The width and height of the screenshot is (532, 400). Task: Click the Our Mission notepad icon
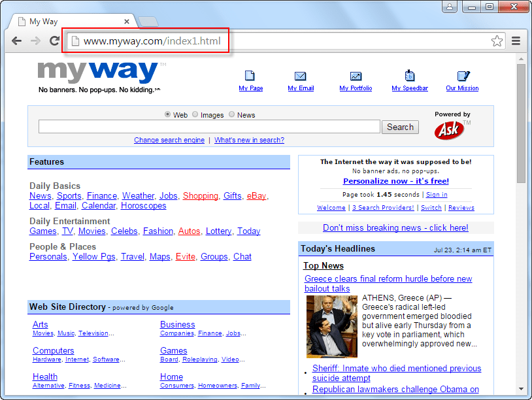coord(463,76)
